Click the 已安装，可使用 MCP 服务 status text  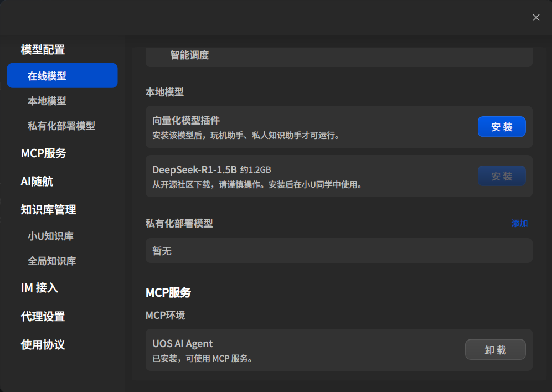coord(203,359)
